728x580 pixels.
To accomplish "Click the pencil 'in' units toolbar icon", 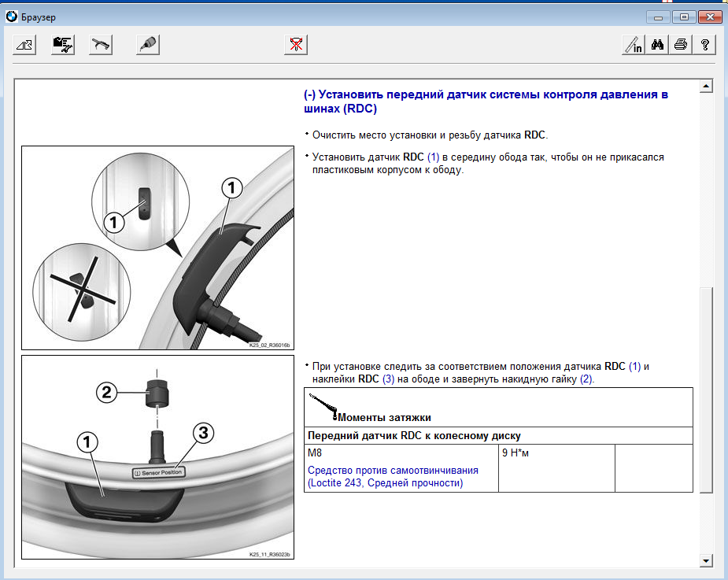I will tap(634, 45).
